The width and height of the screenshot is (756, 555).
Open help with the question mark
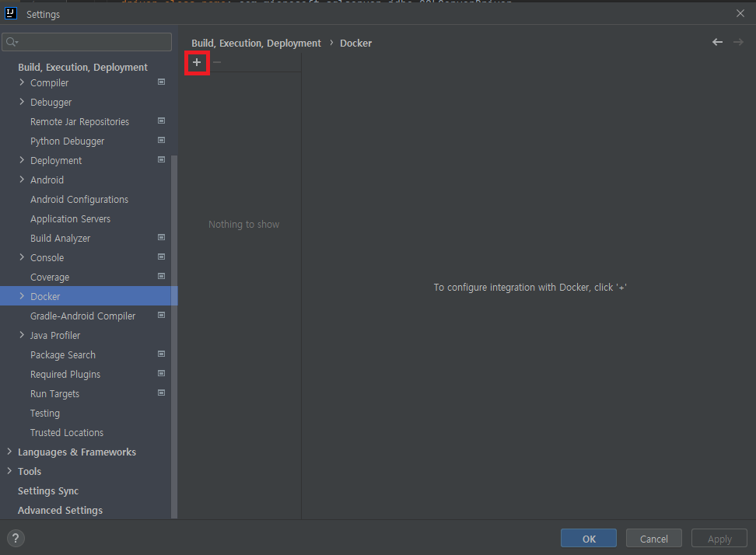(16, 538)
